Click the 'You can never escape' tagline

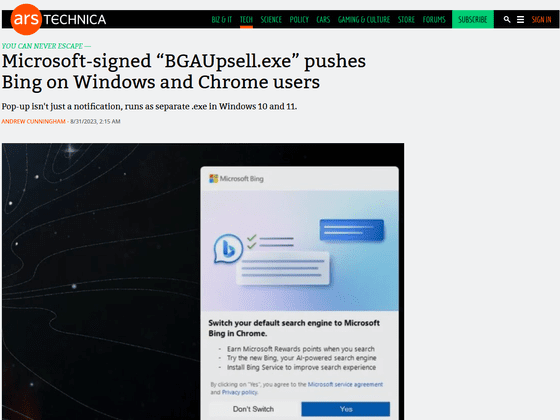[46, 46]
